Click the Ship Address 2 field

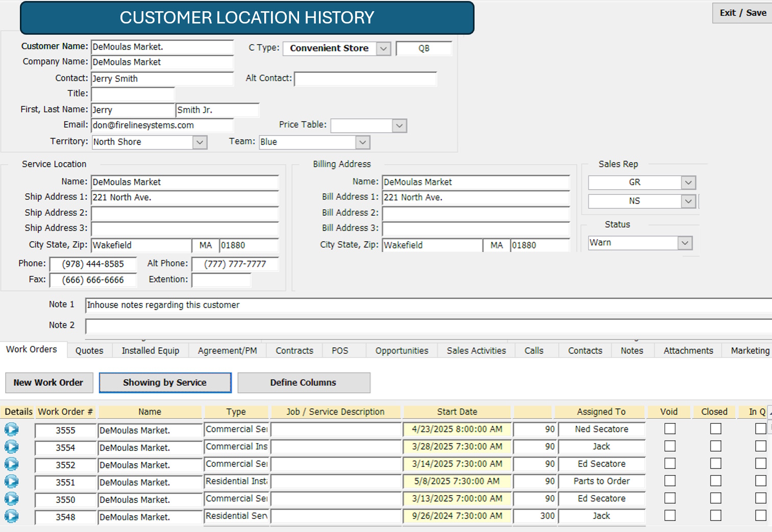point(185,214)
